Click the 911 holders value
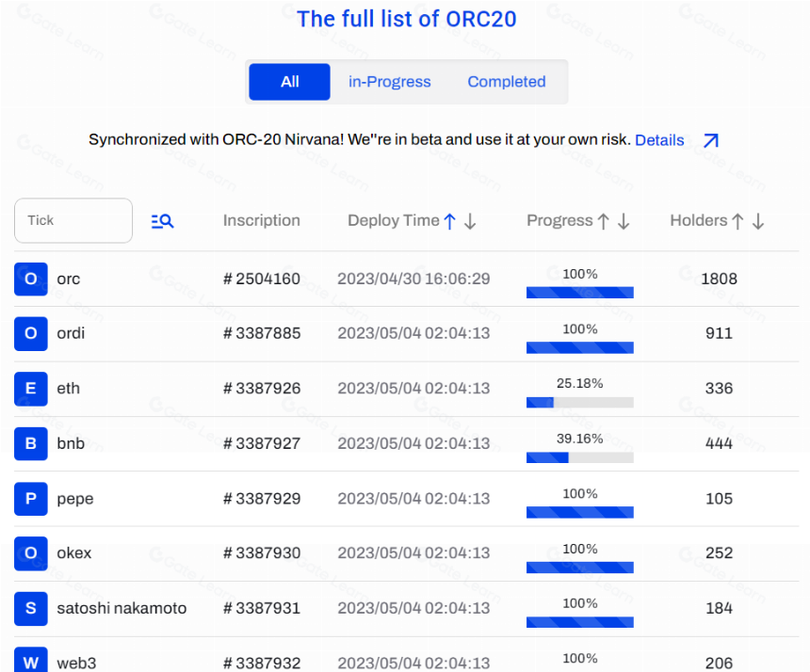 (x=719, y=333)
